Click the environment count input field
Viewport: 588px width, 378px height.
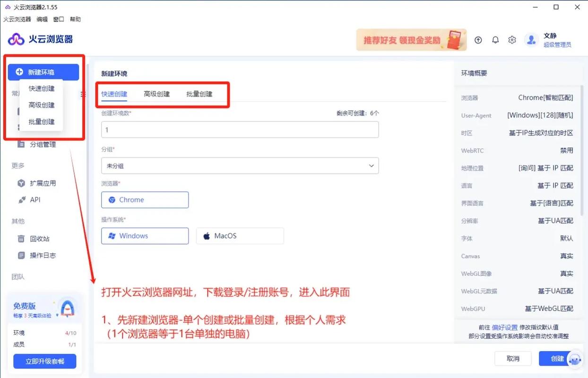coord(240,129)
